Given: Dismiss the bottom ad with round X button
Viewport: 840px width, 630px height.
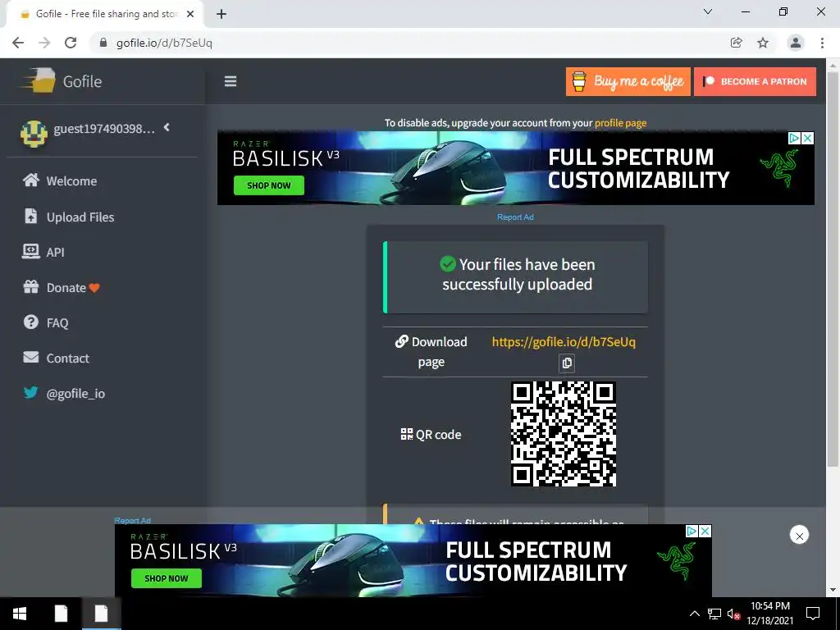Looking at the screenshot, I should (799, 535).
